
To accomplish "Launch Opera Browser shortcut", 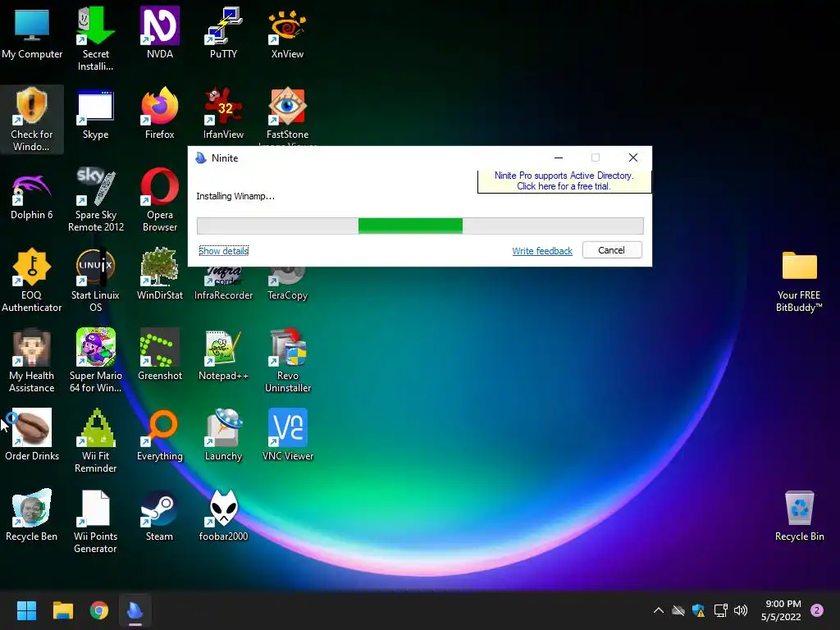I will tap(160, 199).
